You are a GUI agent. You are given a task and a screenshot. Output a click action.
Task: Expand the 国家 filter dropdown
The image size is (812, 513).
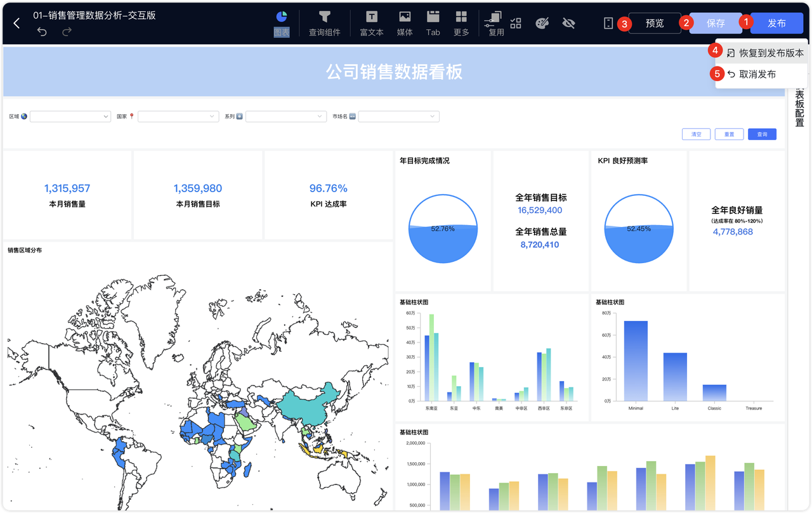(178, 117)
